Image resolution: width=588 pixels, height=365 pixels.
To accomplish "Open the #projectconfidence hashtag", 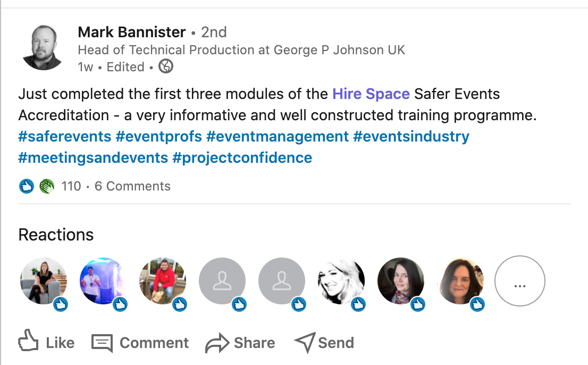I will pos(242,158).
